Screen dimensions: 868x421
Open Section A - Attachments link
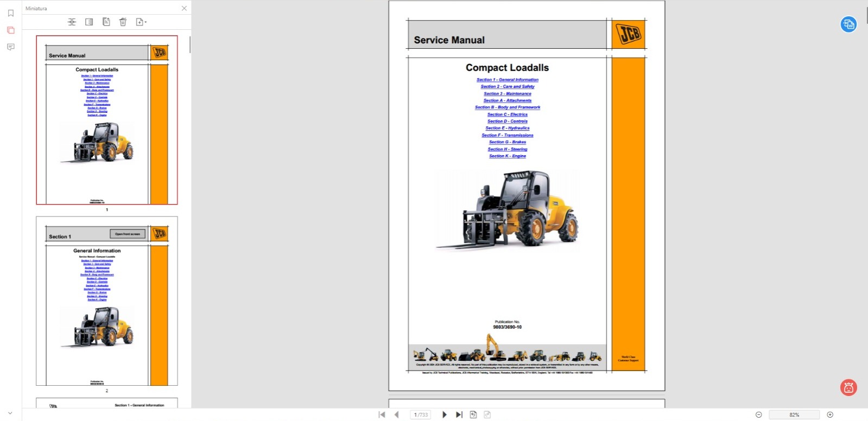click(x=508, y=100)
